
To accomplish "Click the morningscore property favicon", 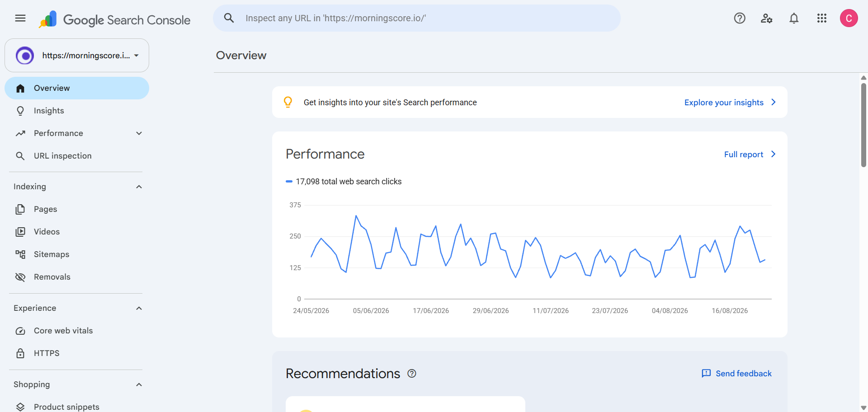I will click(25, 56).
